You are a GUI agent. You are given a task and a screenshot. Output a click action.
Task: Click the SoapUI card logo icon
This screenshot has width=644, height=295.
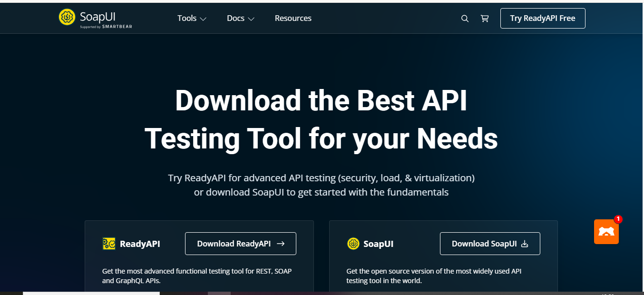(353, 244)
